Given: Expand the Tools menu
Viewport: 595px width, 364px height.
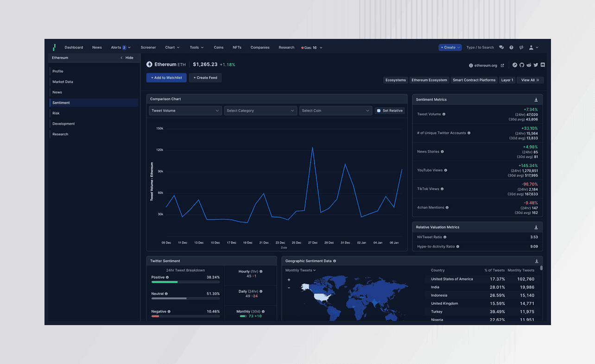Looking at the screenshot, I should pos(196,47).
